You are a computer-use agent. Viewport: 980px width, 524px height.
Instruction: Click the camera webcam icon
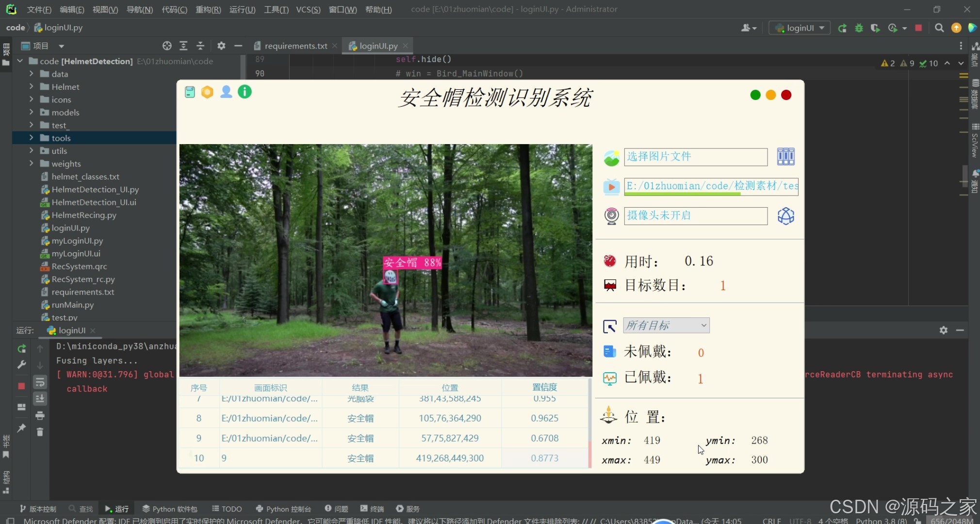(611, 216)
